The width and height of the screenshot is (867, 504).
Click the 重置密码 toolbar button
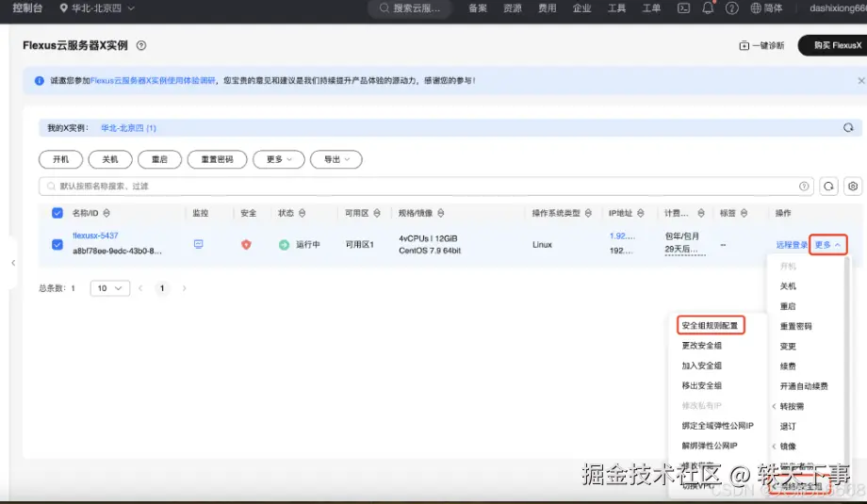click(218, 159)
